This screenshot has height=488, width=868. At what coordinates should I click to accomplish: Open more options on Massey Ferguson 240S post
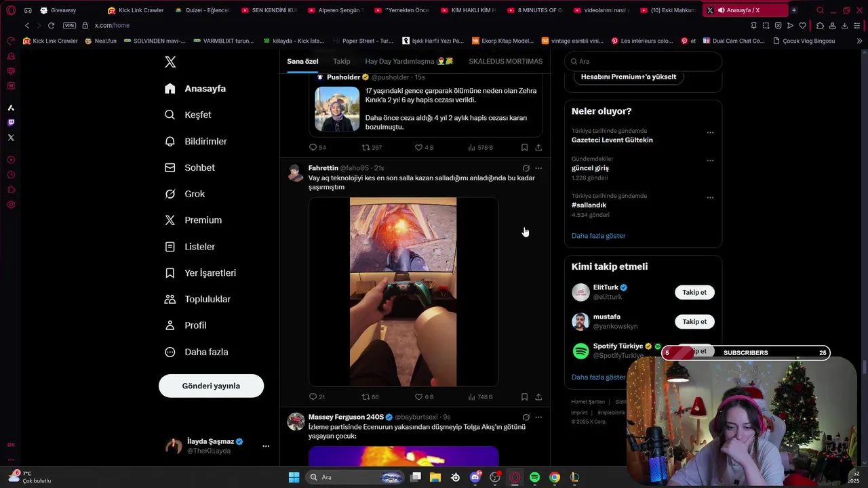[x=538, y=417]
